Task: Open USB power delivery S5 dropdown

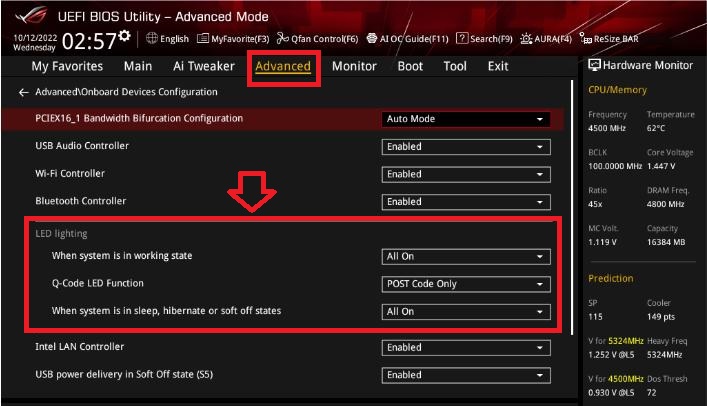Action: click(466, 375)
